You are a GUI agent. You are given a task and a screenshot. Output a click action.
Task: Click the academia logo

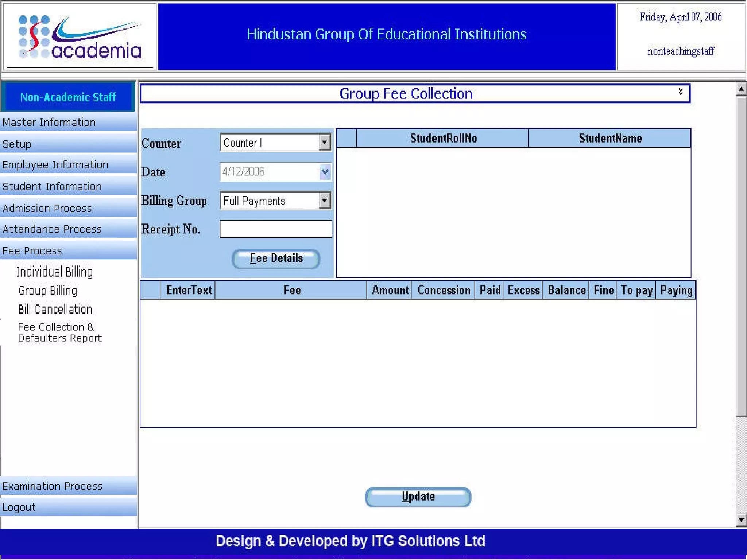pyautogui.click(x=80, y=38)
